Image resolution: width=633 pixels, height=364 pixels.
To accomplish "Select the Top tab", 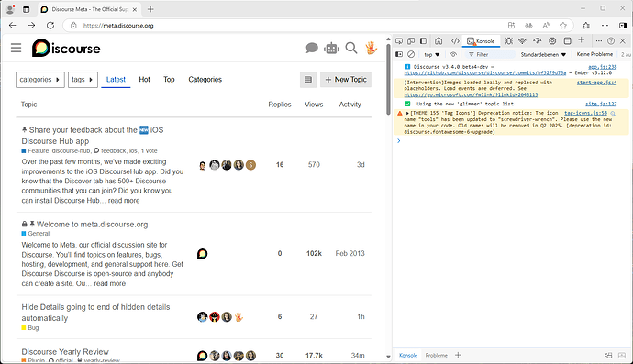I will point(169,80).
